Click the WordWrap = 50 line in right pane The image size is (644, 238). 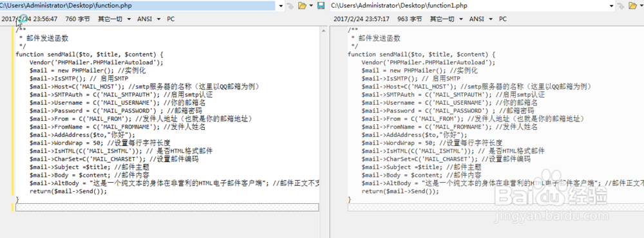click(432, 143)
